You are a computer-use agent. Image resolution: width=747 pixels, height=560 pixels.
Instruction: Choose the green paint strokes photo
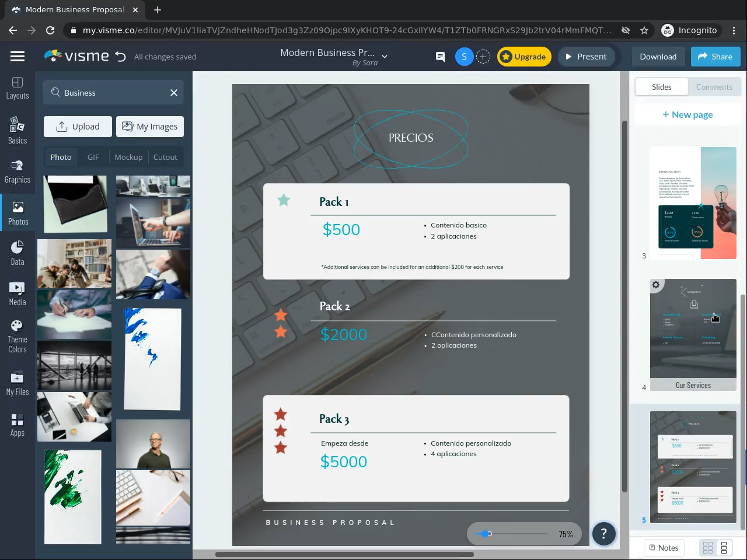73,497
